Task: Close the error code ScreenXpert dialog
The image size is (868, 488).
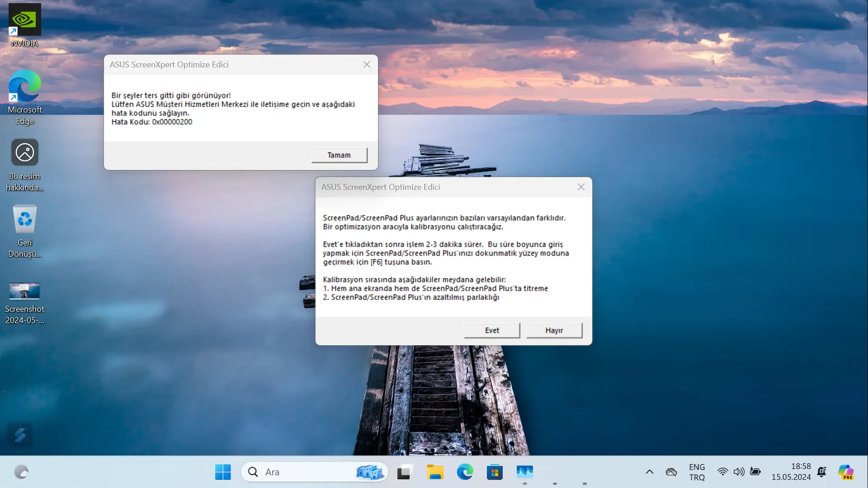Action: tap(367, 65)
